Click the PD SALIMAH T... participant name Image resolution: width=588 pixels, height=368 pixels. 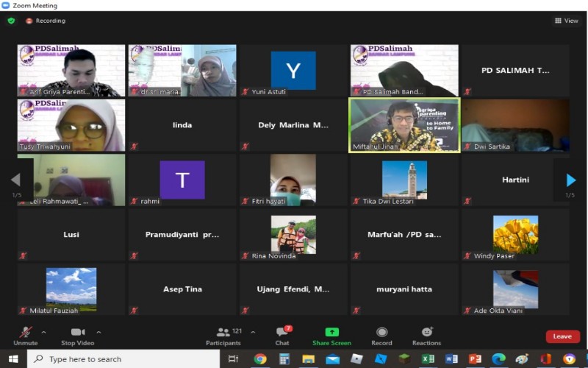click(515, 70)
